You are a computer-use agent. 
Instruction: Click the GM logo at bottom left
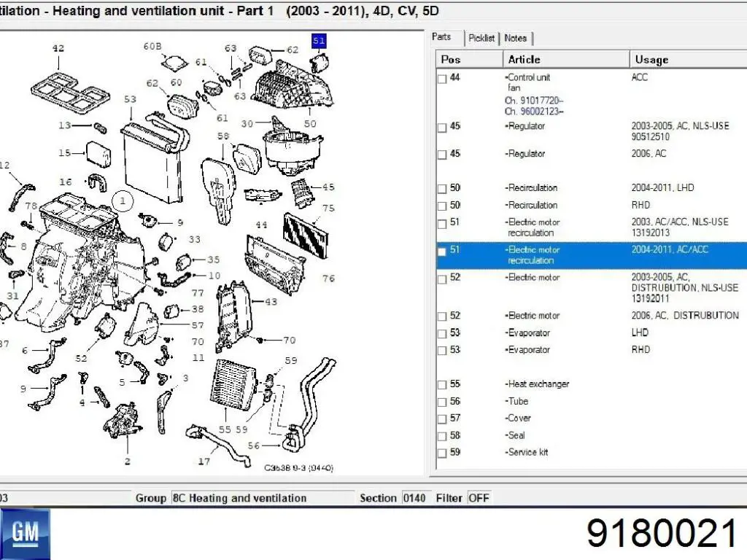26,534
